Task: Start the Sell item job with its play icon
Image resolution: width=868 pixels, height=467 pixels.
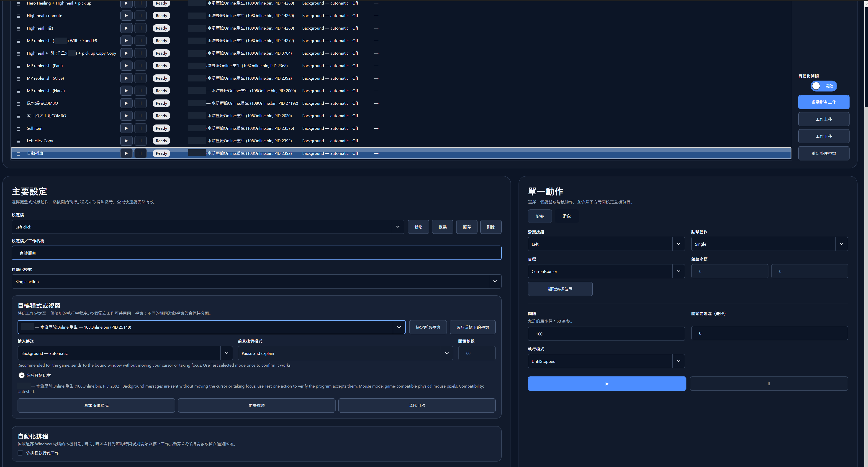Action: [126, 128]
